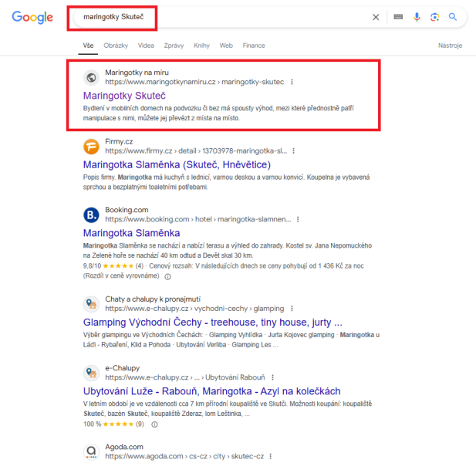Expand Nástroje search tools
Viewport: 476px width, 463px height.
tap(450, 46)
